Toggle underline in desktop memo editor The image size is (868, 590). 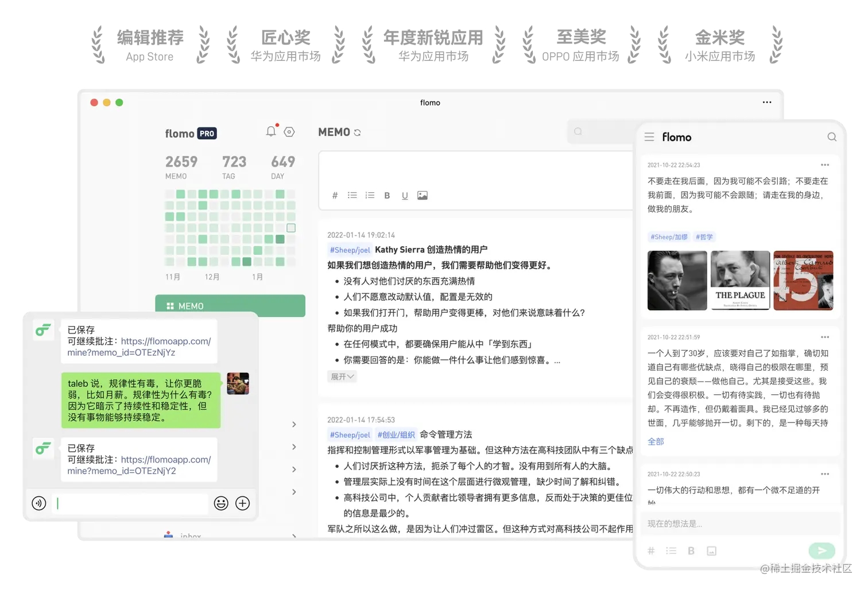click(405, 196)
